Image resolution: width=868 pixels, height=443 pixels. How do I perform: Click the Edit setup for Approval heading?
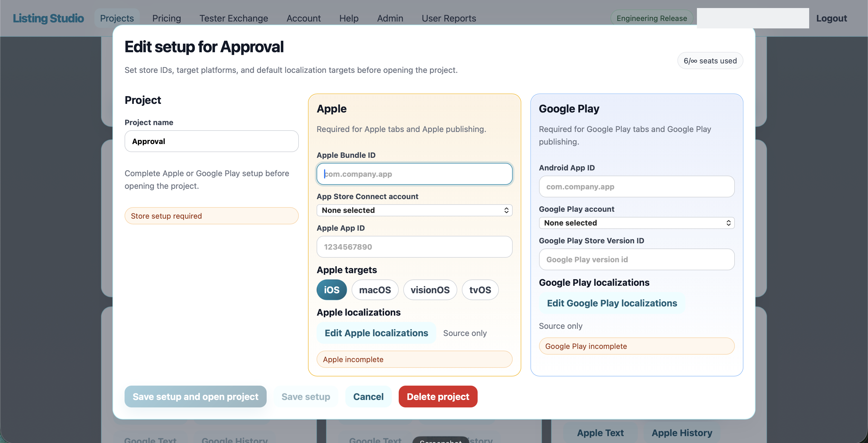click(204, 46)
